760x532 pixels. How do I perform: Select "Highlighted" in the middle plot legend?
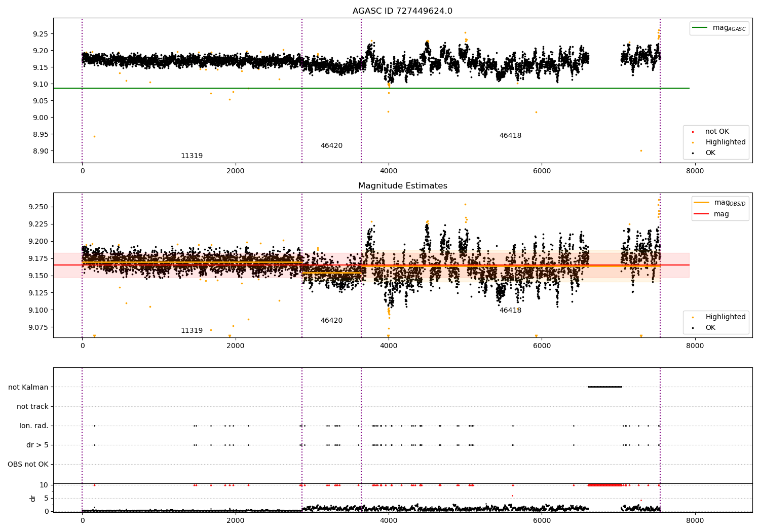tap(726, 317)
